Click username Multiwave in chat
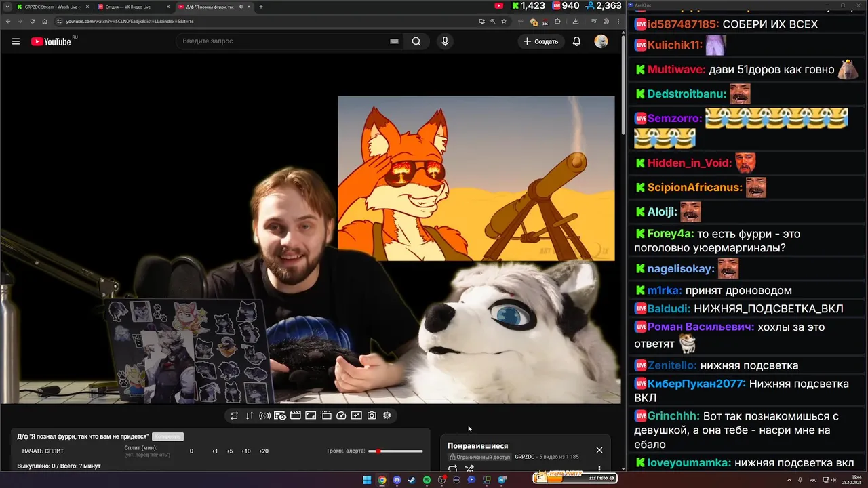Viewport: 868px width, 488px height. [676, 70]
